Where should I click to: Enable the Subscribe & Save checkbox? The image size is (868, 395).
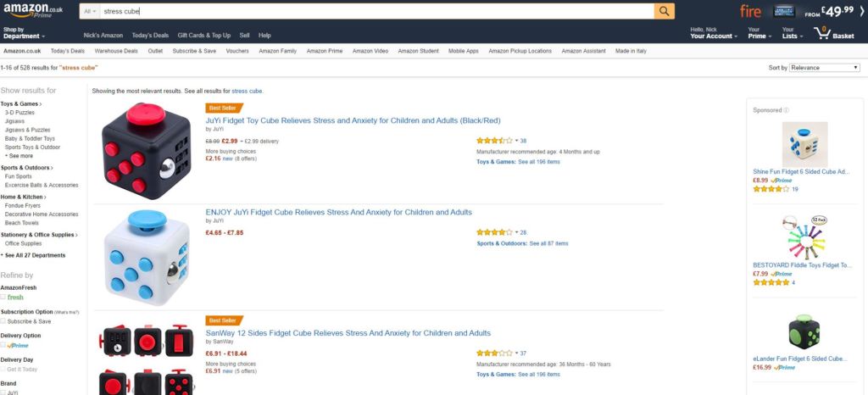tap(3, 321)
